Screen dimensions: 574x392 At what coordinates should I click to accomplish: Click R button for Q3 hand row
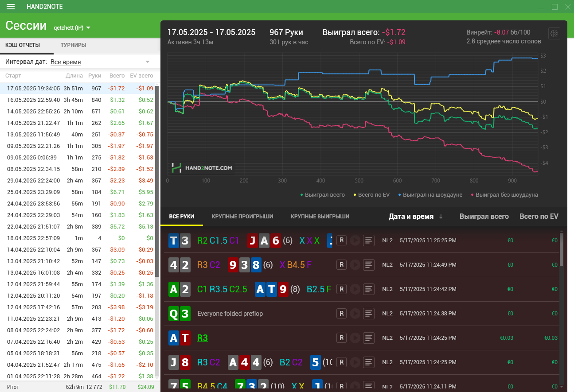pyautogui.click(x=341, y=313)
